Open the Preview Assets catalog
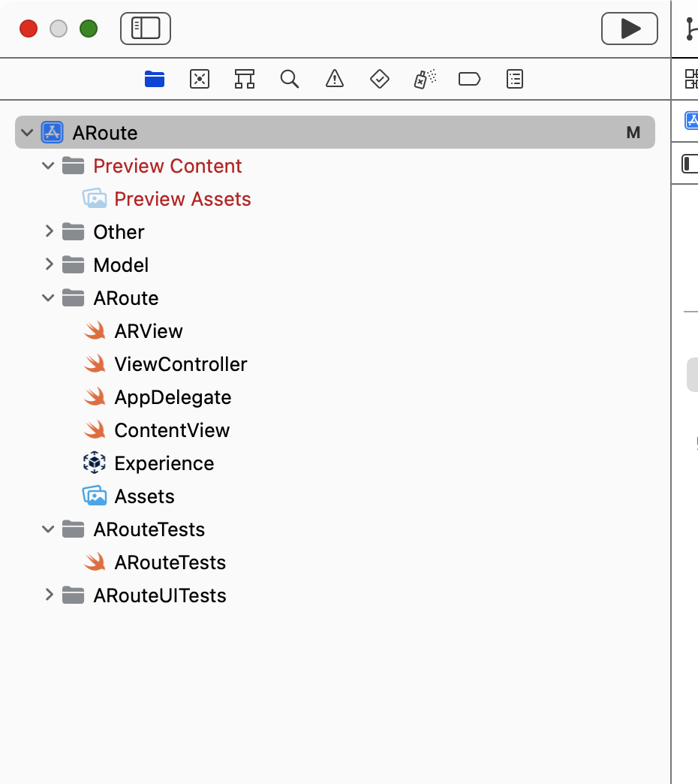This screenshot has height=784, width=698. [182, 199]
